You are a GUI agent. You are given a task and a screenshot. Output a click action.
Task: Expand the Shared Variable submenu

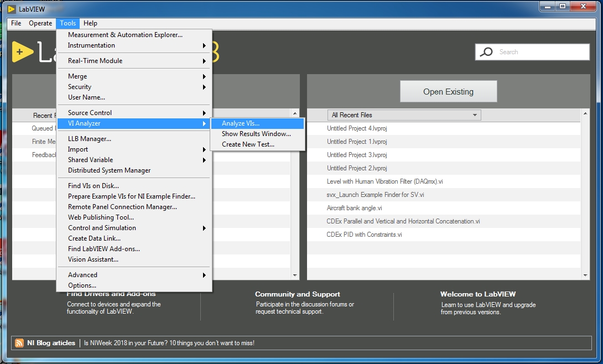(x=134, y=160)
